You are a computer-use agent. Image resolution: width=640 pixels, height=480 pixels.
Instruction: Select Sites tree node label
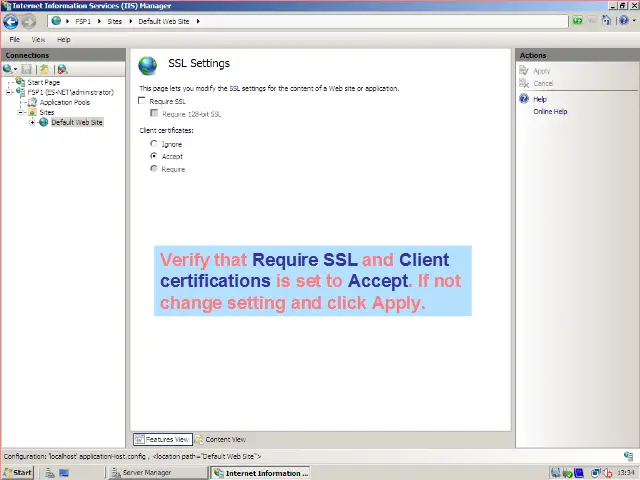pyautogui.click(x=47, y=112)
